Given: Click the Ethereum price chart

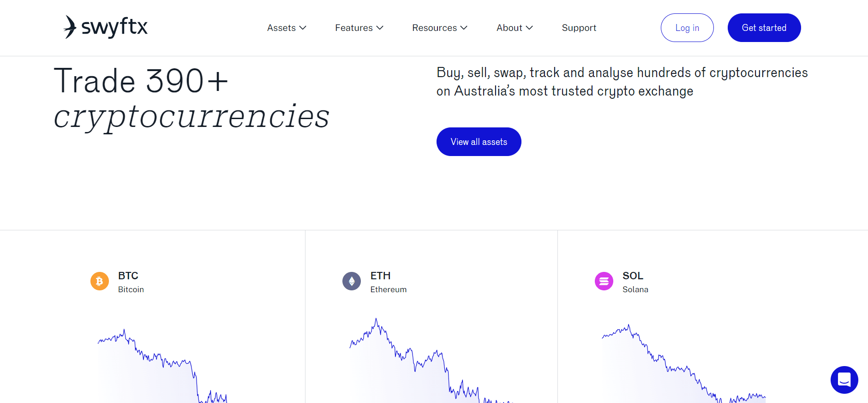Looking at the screenshot, I should pyautogui.click(x=431, y=361).
